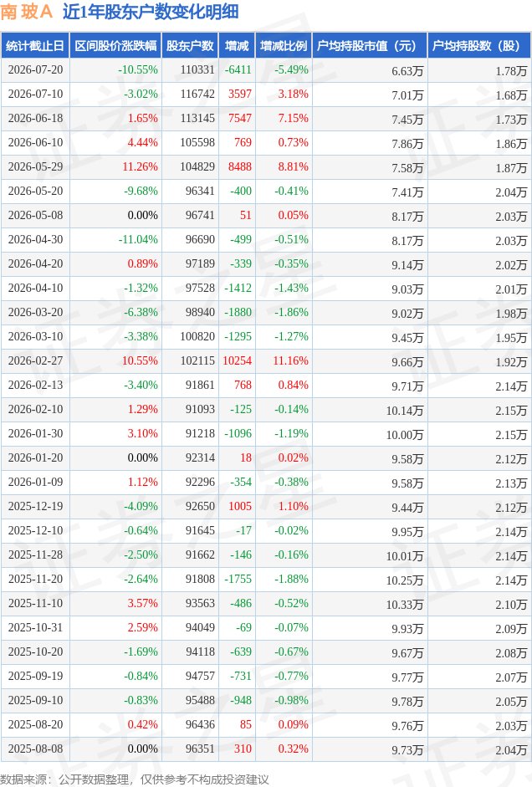Click the 股东户数 column header
Image resolution: width=532 pixels, height=787 pixels.
coord(190,46)
